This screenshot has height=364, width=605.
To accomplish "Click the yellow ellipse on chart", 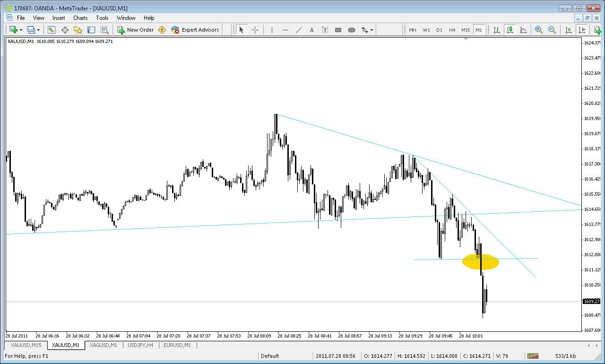I will click(x=481, y=262).
